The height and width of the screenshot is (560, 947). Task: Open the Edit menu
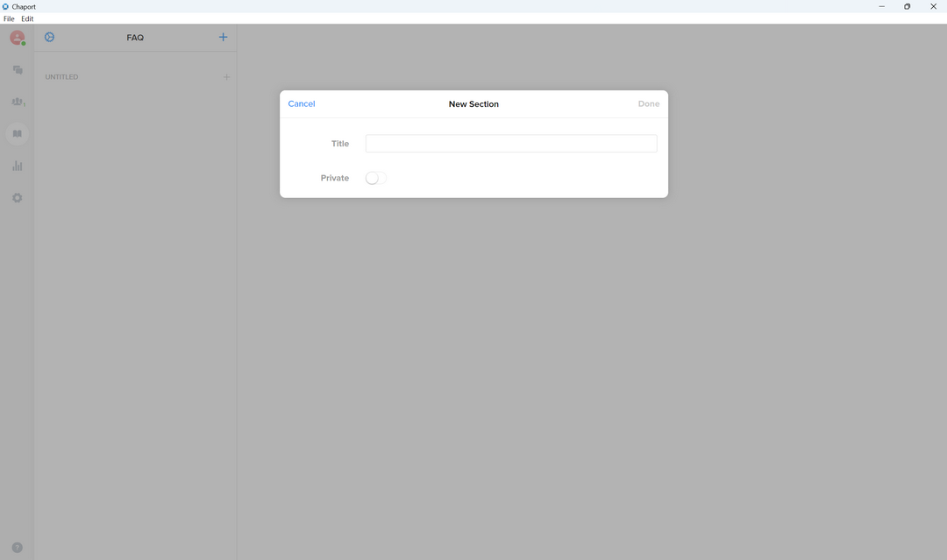click(27, 18)
